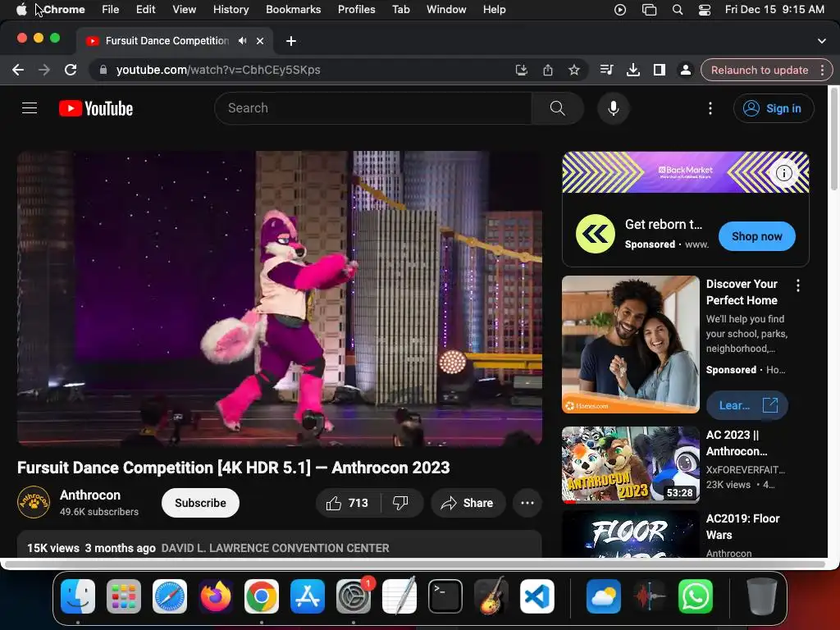The width and height of the screenshot is (840, 630).
Task: Open options for Discover Your Perfect Home ad
Action: (797, 285)
